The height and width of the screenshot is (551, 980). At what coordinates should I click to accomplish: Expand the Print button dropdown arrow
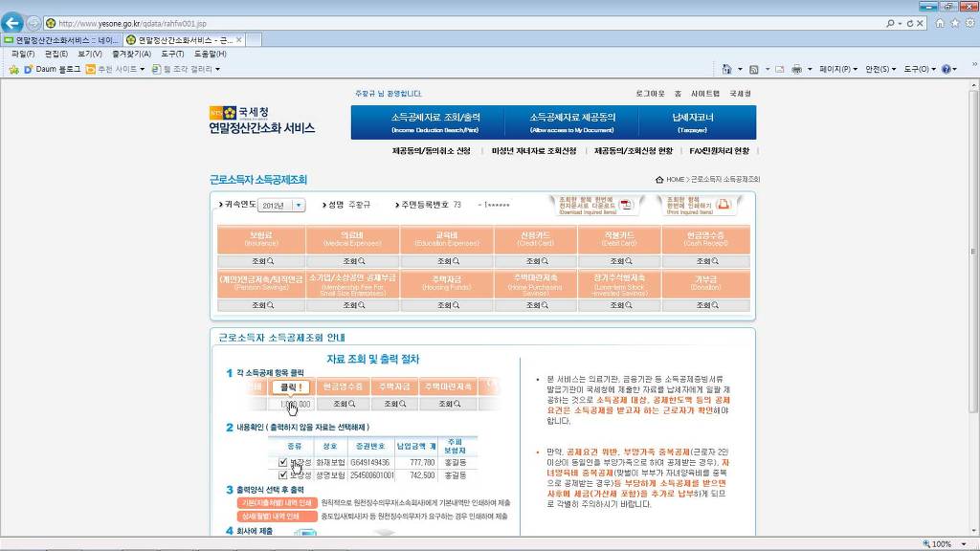point(810,69)
